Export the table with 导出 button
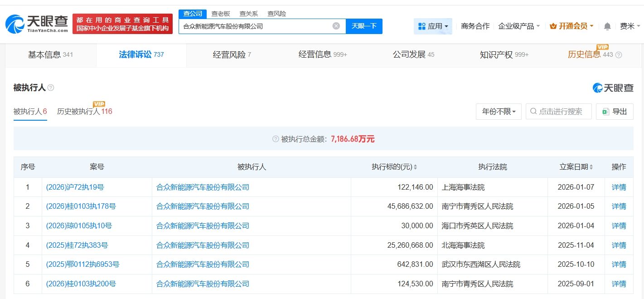 click(x=615, y=112)
